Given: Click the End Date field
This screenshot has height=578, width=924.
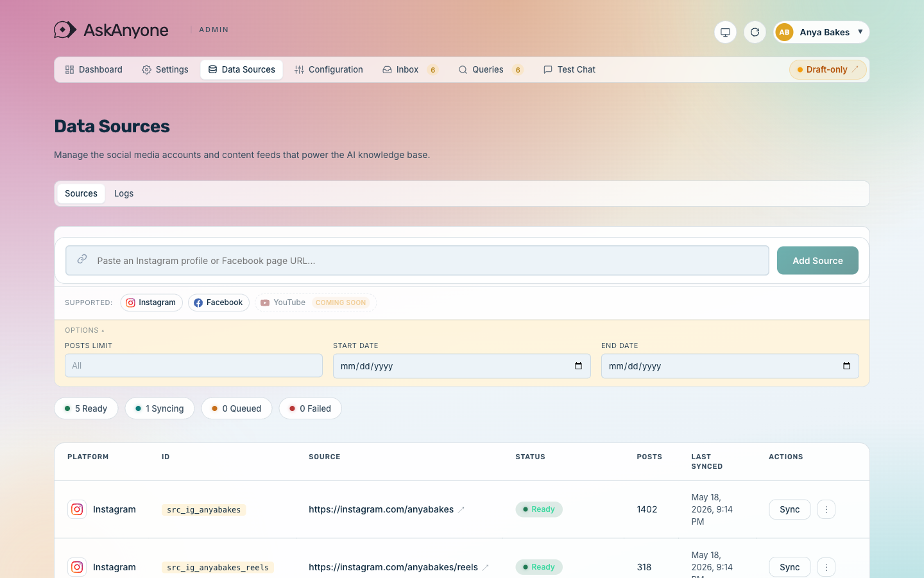Looking at the screenshot, I should point(730,366).
